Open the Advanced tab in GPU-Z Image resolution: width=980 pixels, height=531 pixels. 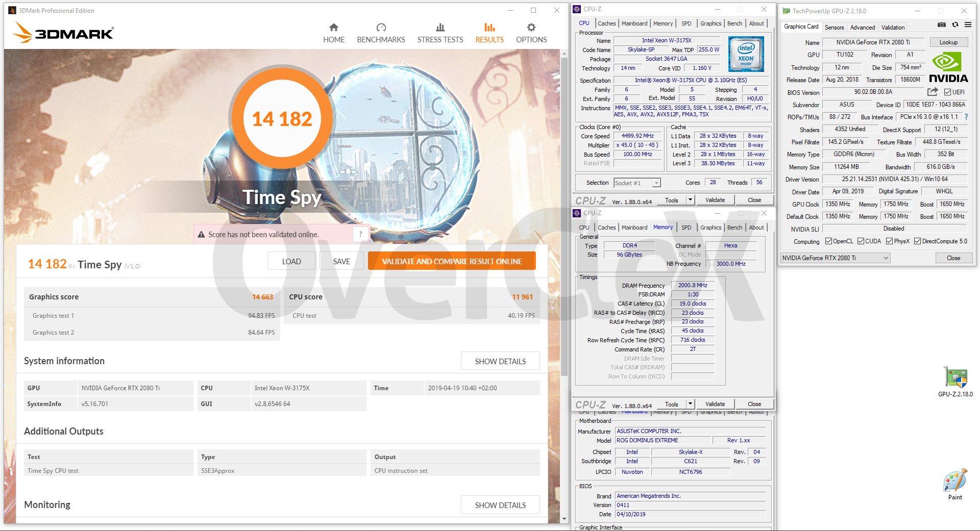click(863, 28)
